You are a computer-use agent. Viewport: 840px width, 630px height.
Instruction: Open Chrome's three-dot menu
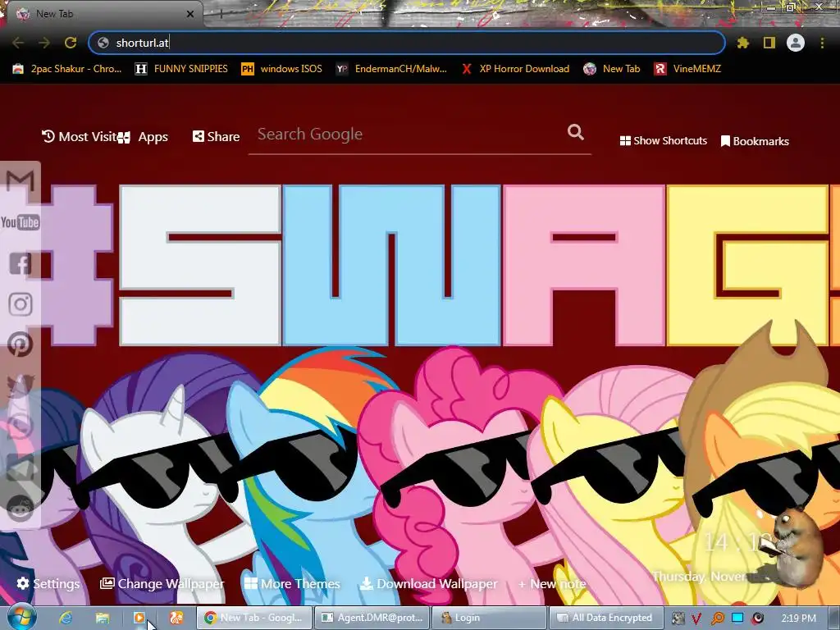[822, 43]
